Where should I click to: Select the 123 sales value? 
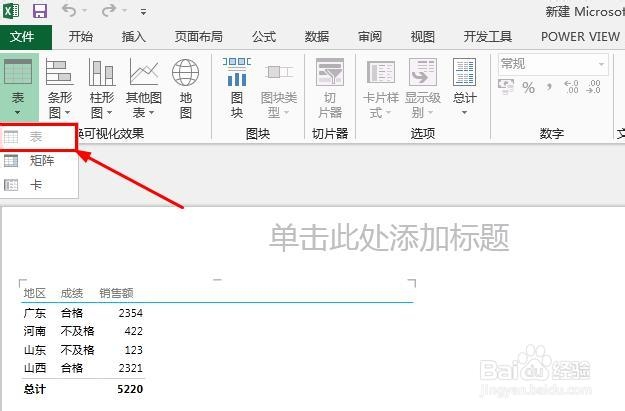134,350
